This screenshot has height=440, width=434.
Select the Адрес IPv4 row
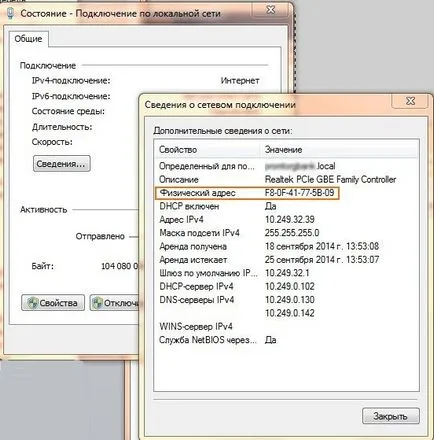pos(286,220)
